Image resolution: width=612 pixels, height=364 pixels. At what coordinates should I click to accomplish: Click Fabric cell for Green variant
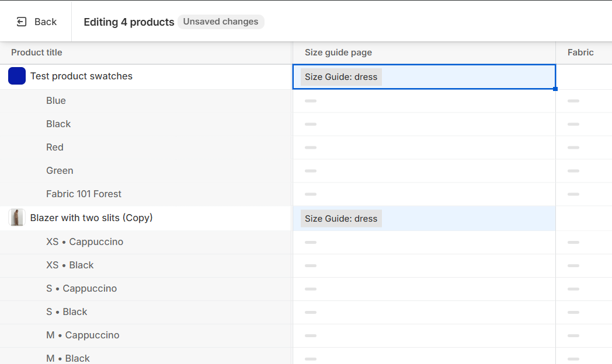[x=583, y=171]
